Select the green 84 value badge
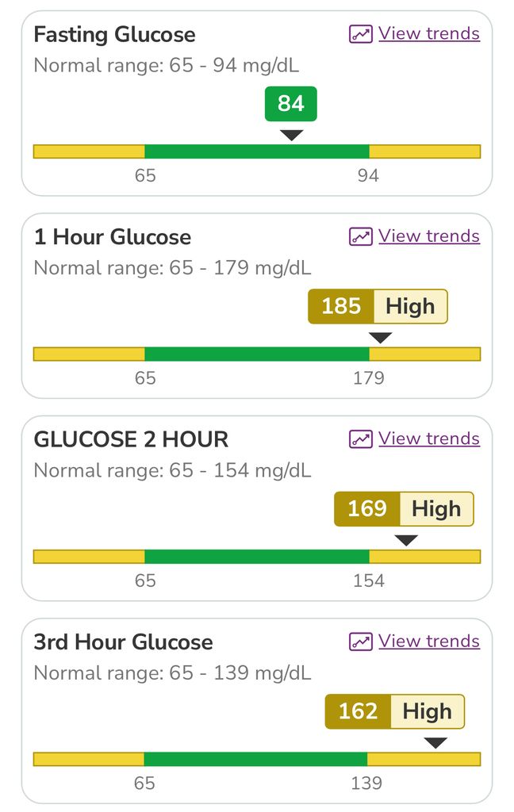 [x=290, y=103]
